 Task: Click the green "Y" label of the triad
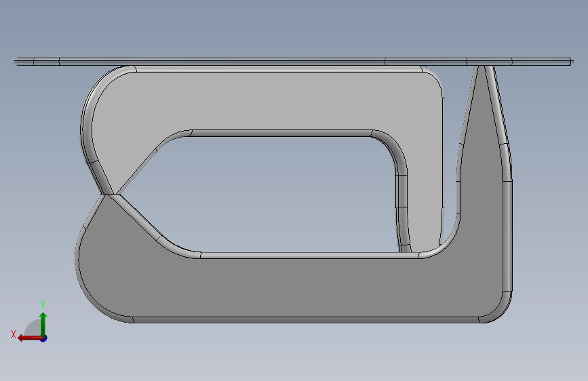pyautogui.click(x=43, y=305)
